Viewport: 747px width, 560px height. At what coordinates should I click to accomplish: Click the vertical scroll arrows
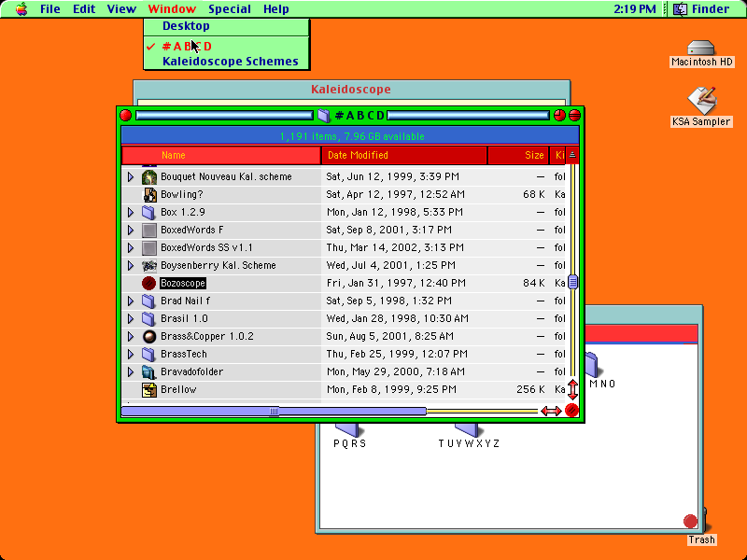pyautogui.click(x=572, y=390)
